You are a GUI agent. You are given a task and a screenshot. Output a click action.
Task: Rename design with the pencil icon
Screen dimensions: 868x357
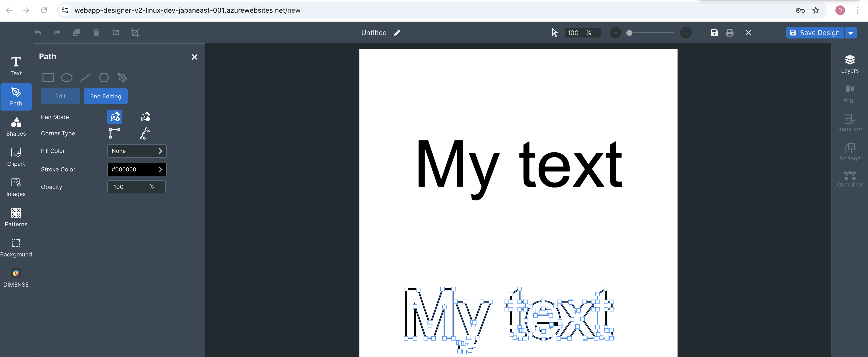(397, 33)
